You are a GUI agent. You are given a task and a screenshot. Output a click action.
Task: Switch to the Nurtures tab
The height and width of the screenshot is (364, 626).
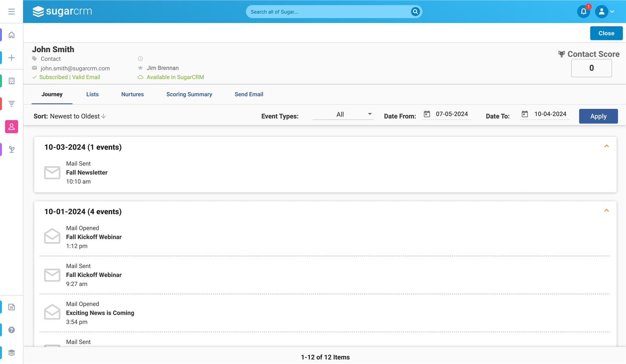(132, 94)
